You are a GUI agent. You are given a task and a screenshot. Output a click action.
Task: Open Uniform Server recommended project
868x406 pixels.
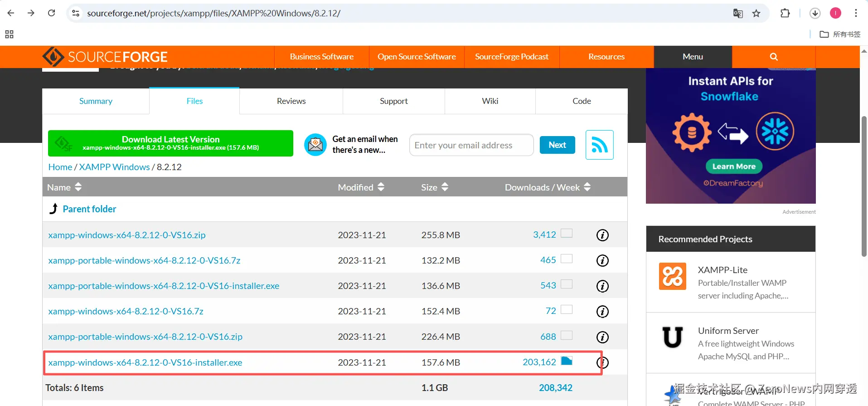pyautogui.click(x=728, y=331)
